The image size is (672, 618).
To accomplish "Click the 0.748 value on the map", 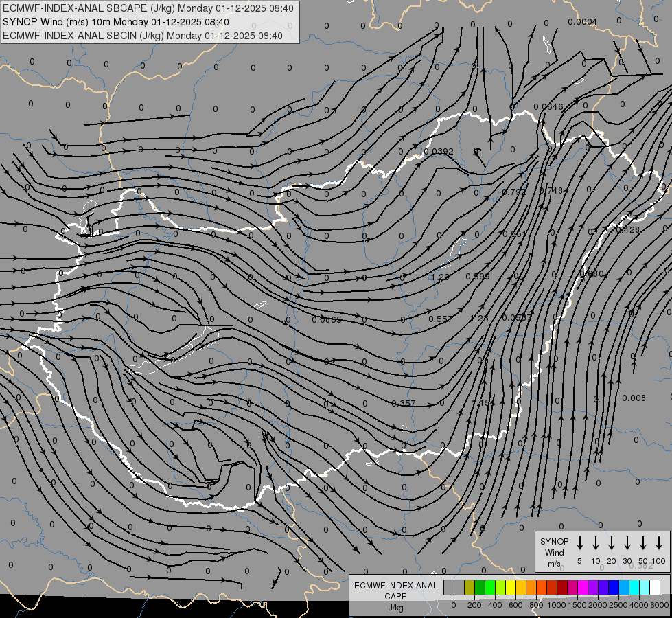I will point(551,190).
